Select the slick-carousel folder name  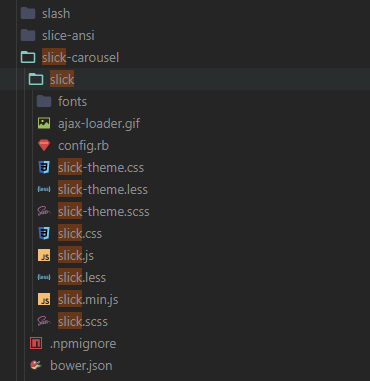coord(80,58)
